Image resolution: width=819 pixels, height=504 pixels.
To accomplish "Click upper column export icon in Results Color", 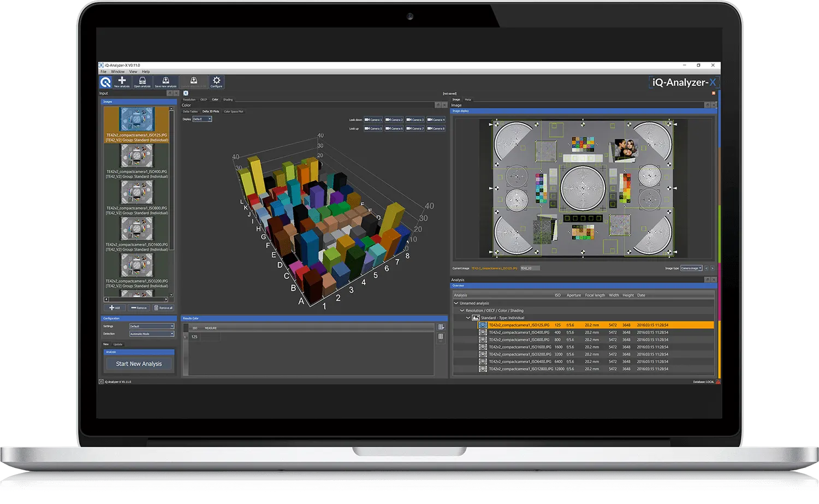I will coord(441,327).
